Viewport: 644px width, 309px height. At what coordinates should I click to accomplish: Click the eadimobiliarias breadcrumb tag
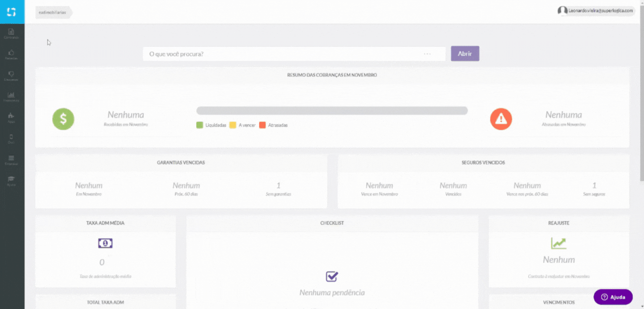click(x=54, y=13)
